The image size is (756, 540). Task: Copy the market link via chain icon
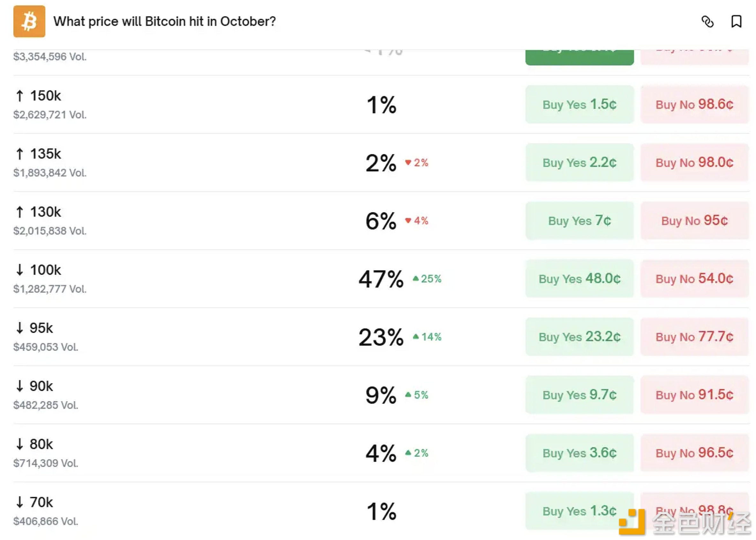click(707, 22)
